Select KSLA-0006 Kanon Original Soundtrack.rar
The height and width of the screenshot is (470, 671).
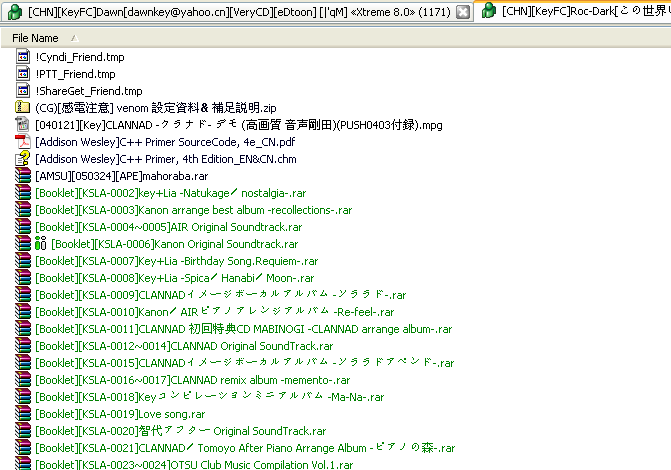(x=175, y=244)
